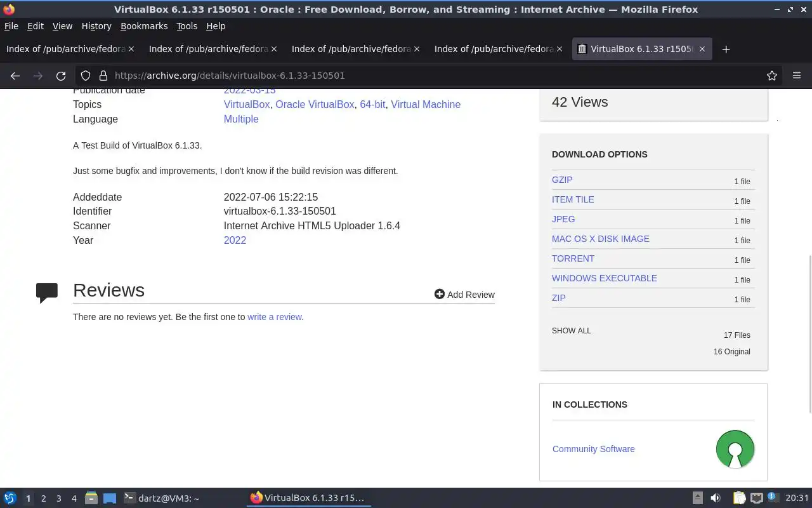Viewport: 812px width, 508px height.
Task: Download the GZIP file option
Action: (x=562, y=180)
